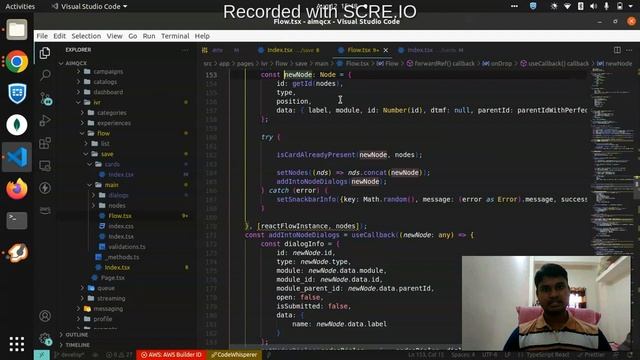Open the View menu
Screen dimensions: 640x360
(x=115, y=36)
